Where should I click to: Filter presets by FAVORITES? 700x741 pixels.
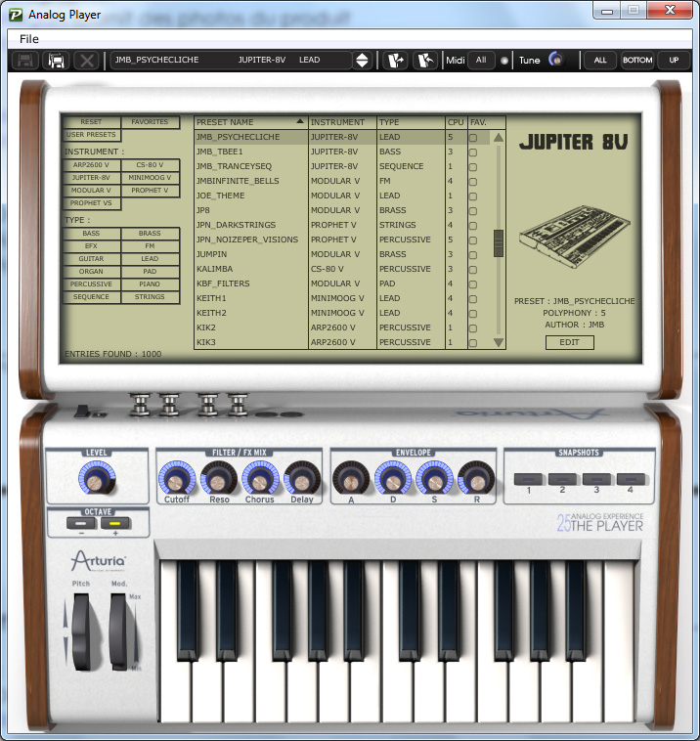tap(150, 122)
